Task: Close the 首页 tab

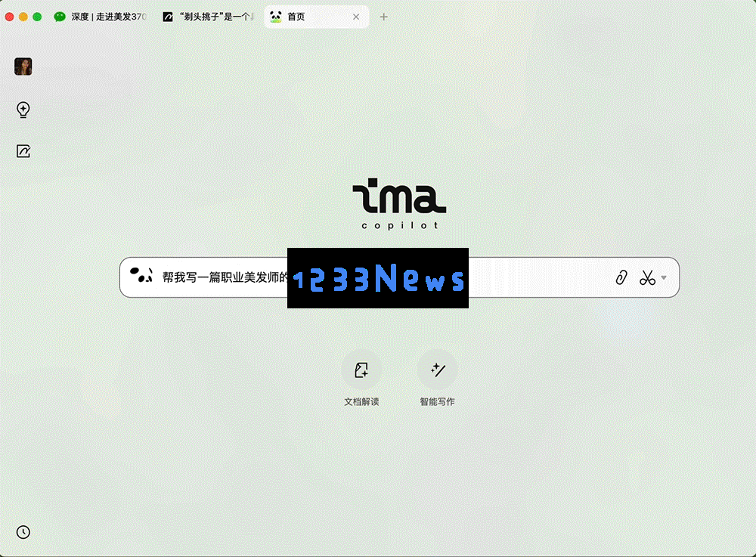Action: coord(356,17)
